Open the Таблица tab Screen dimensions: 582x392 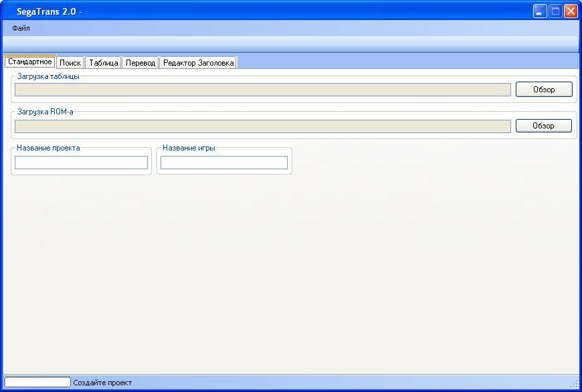104,63
